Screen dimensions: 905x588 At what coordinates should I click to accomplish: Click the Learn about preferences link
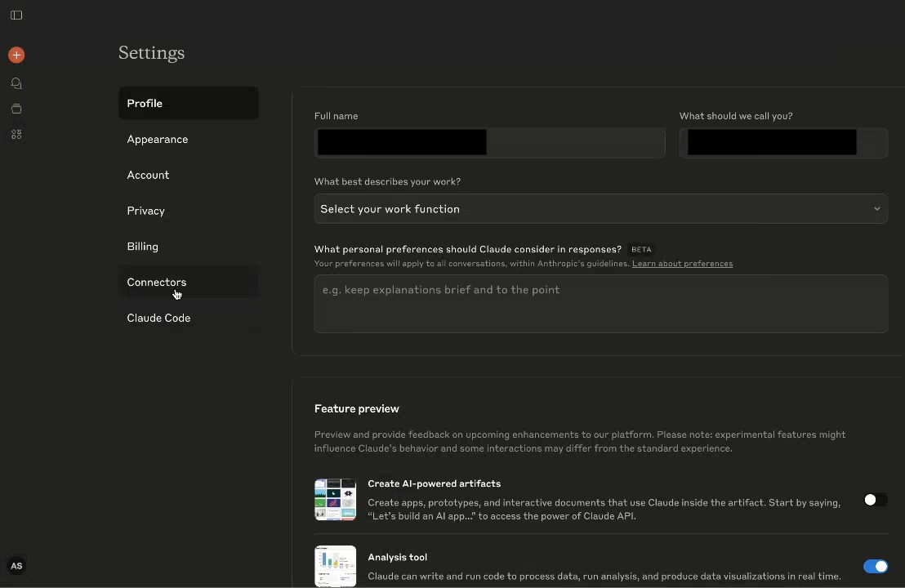682,263
